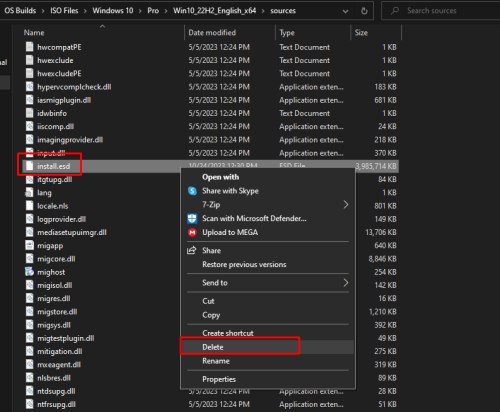The height and width of the screenshot is (412, 500).
Task: Choose Restore previous versions
Action: [x=268, y=264]
